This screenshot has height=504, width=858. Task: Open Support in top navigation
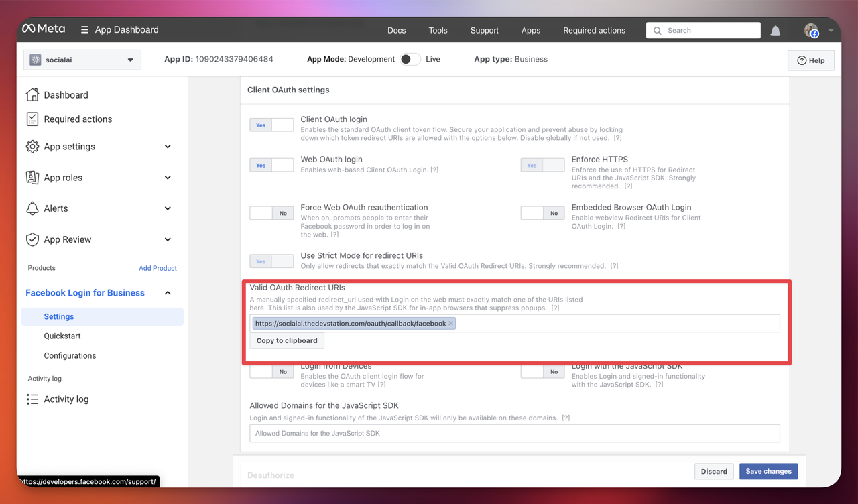pyautogui.click(x=485, y=31)
